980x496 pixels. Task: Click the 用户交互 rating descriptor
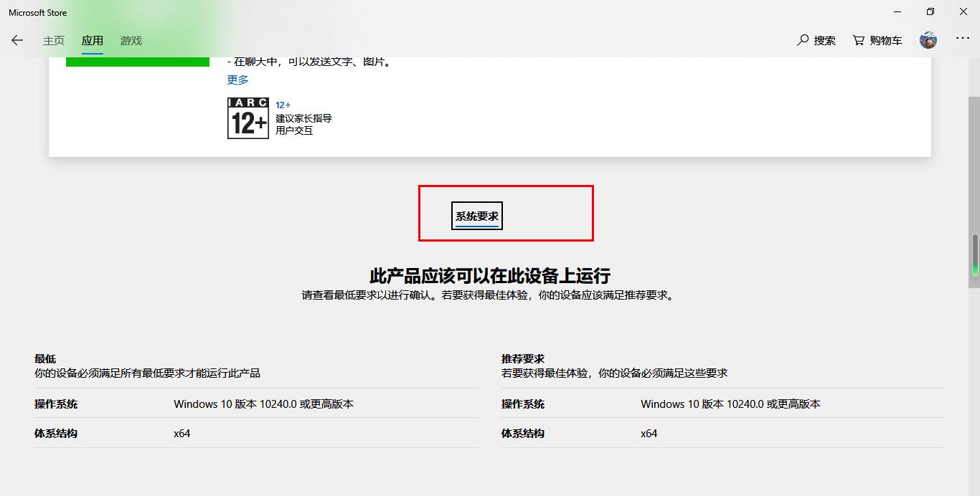point(294,130)
